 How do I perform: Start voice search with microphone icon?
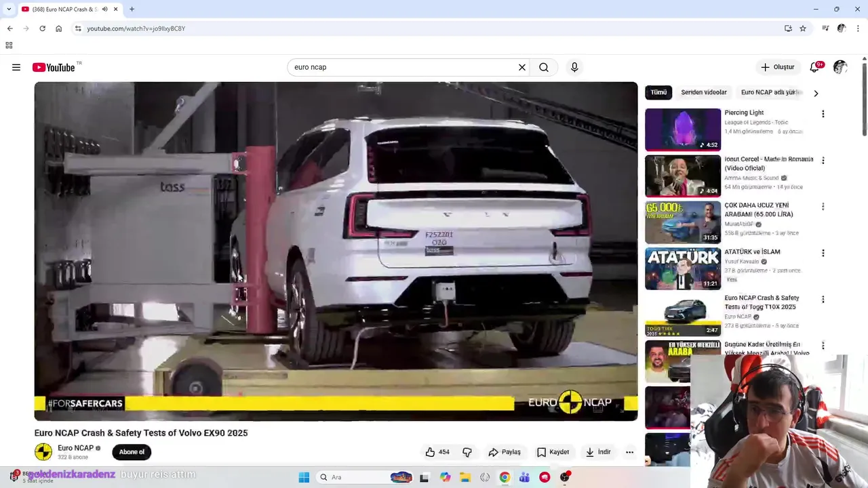(x=574, y=67)
